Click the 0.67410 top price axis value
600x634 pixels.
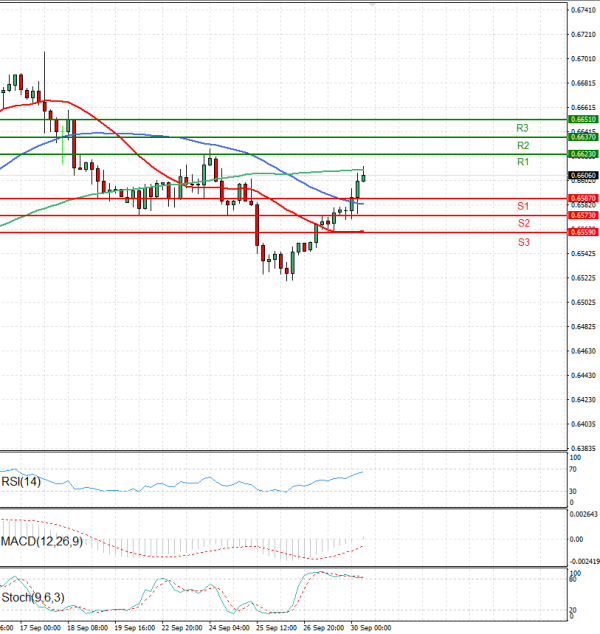point(583,9)
